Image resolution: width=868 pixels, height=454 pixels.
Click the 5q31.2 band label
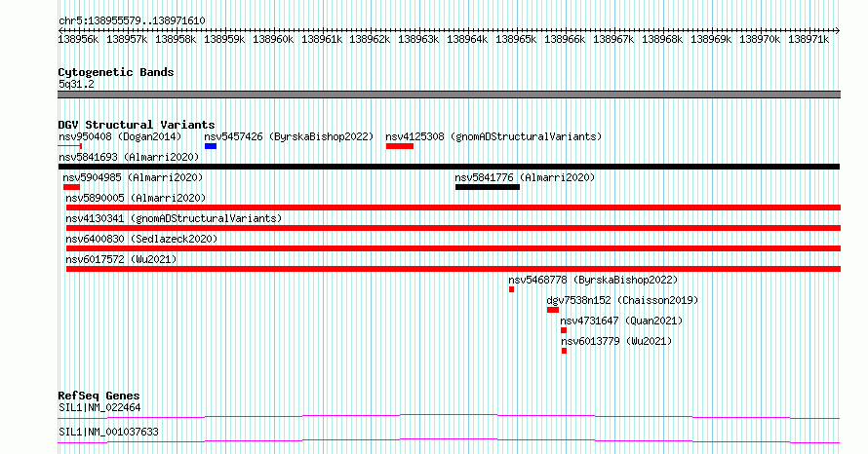(76, 84)
